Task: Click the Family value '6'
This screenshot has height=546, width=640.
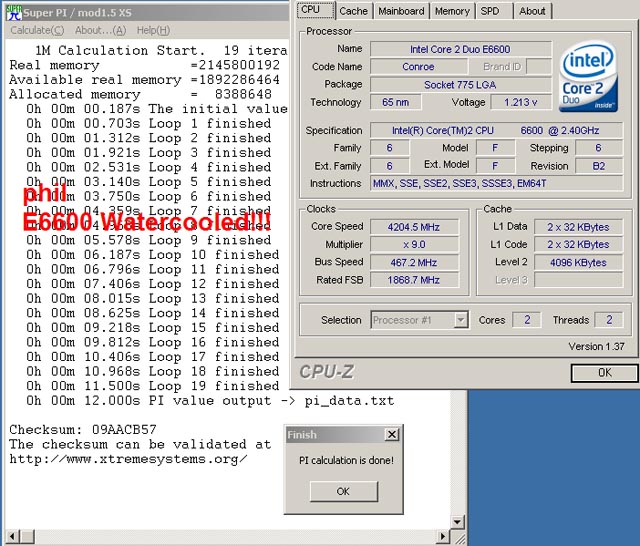Action: [389, 148]
